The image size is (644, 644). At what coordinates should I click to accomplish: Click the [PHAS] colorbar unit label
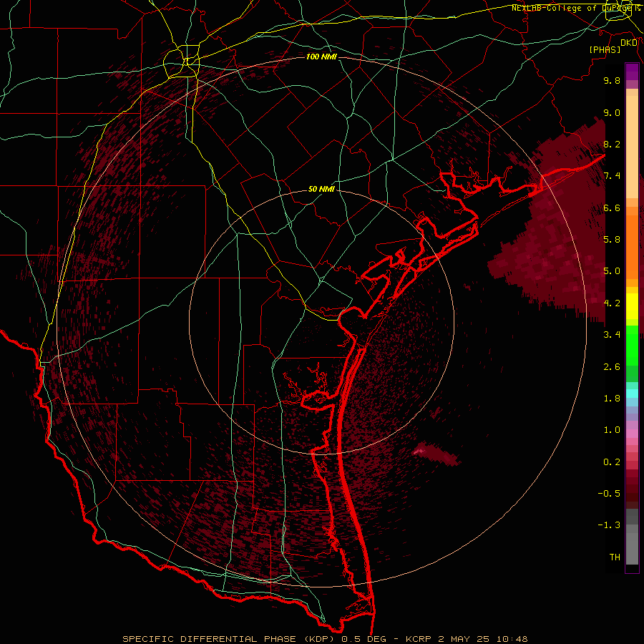click(x=605, y=49)
